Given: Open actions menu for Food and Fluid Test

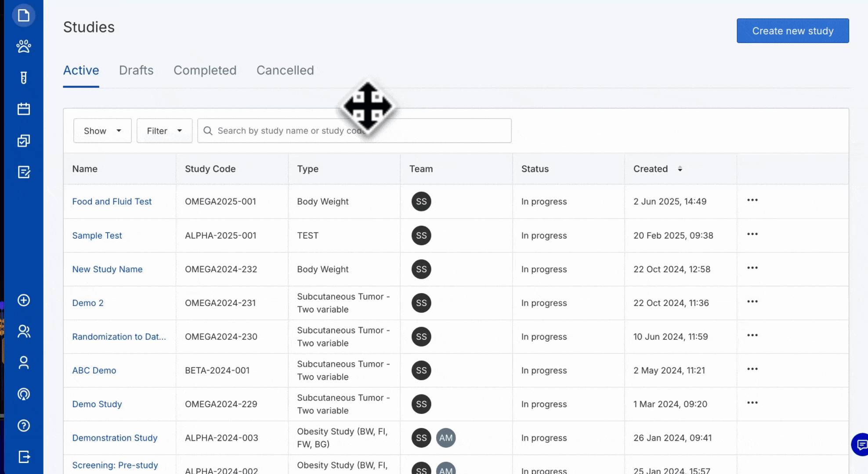Looking at the screenshot, I should [x=752, y=200].
